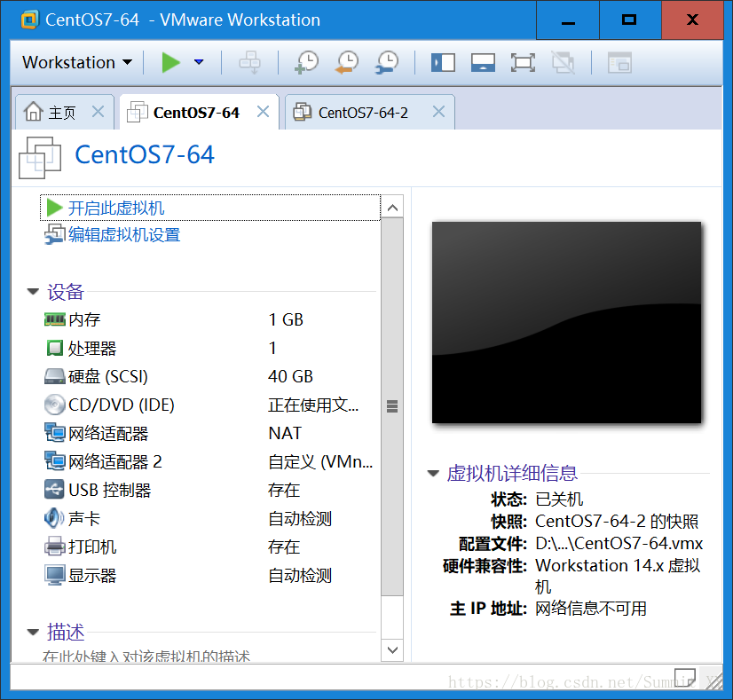Click the CD/DVD disc icon
The image size is (733, 700).
55,405
